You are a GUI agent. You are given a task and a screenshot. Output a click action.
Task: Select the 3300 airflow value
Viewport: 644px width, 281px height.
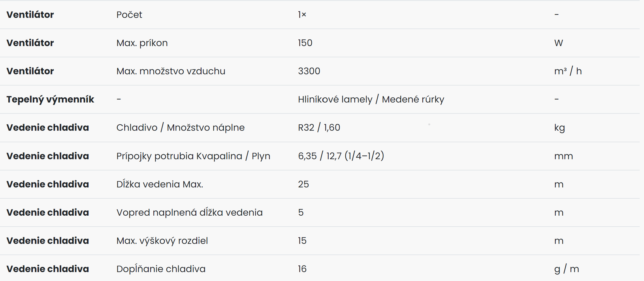[x=309, y=71]
